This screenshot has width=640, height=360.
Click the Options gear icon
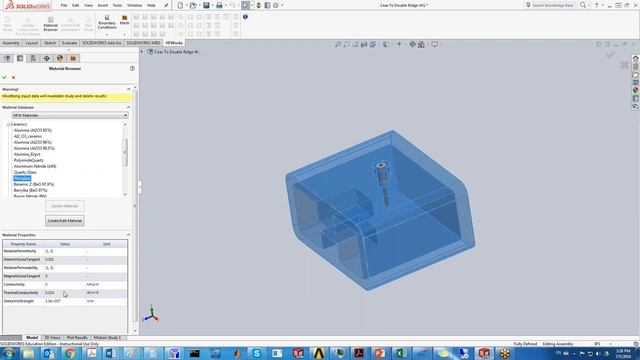pyautogui.click(x=276, y=5)
